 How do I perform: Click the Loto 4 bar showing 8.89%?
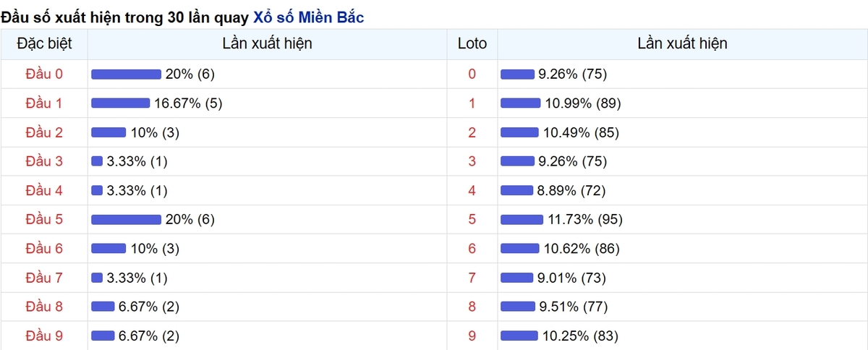click(x=516, y=190)
